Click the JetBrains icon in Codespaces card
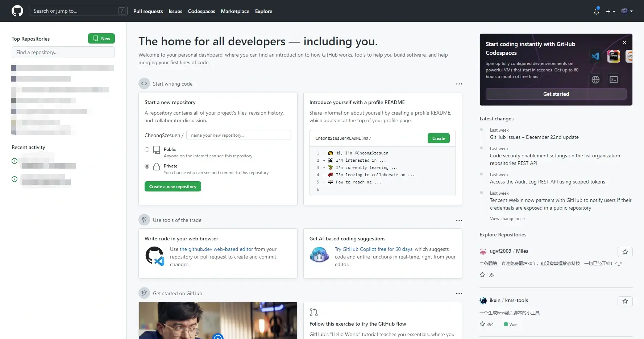 click(x=614, y=56)
